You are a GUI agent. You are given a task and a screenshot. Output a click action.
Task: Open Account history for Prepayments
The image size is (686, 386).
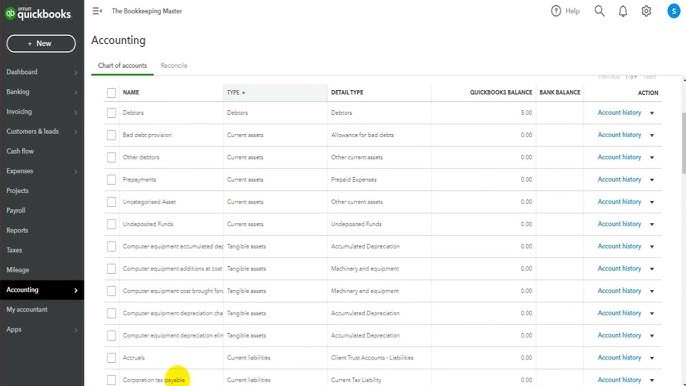619,179
